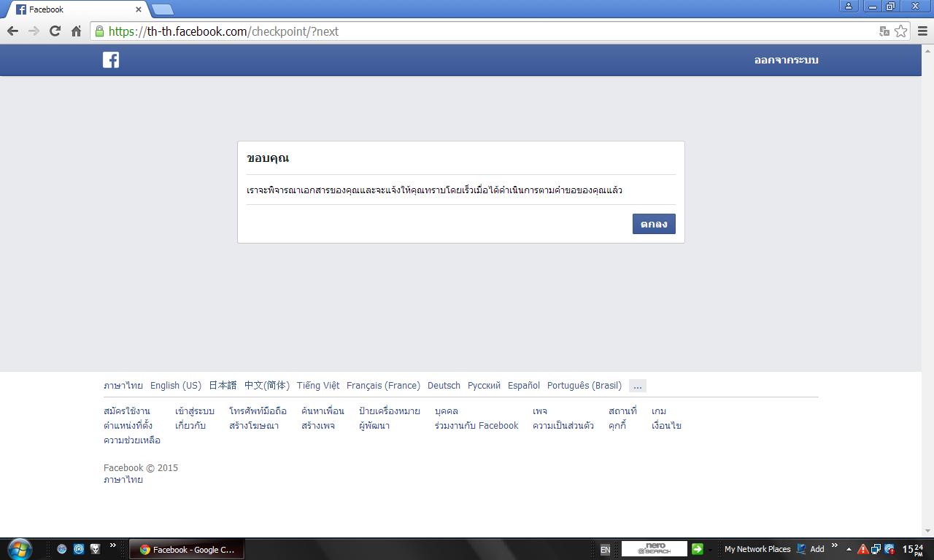This screenshot has height=560, width=934.
Task: Click the Nero Search box in the taskbar
Action: 654,549
